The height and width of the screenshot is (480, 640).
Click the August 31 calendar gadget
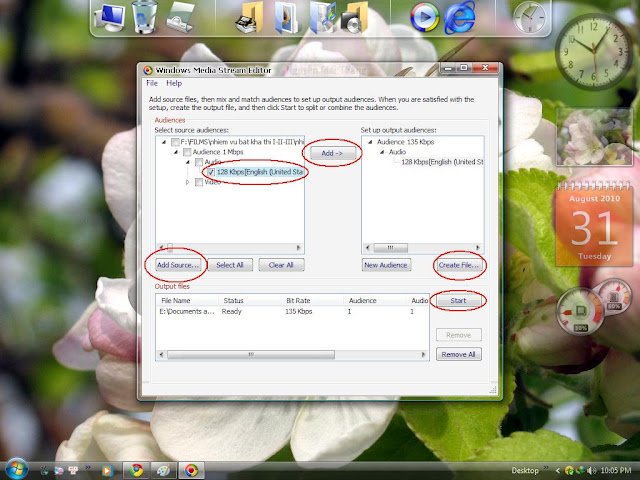point(594,224)
